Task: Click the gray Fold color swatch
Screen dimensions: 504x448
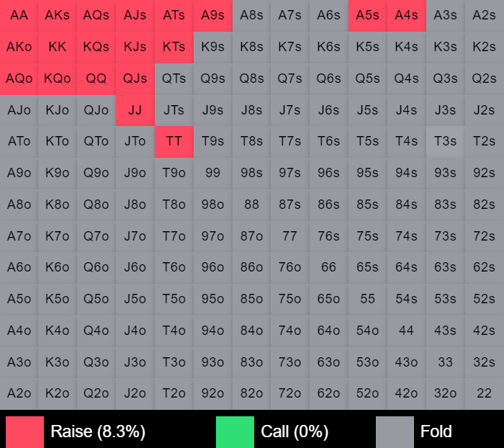Action: pos(395,432)
